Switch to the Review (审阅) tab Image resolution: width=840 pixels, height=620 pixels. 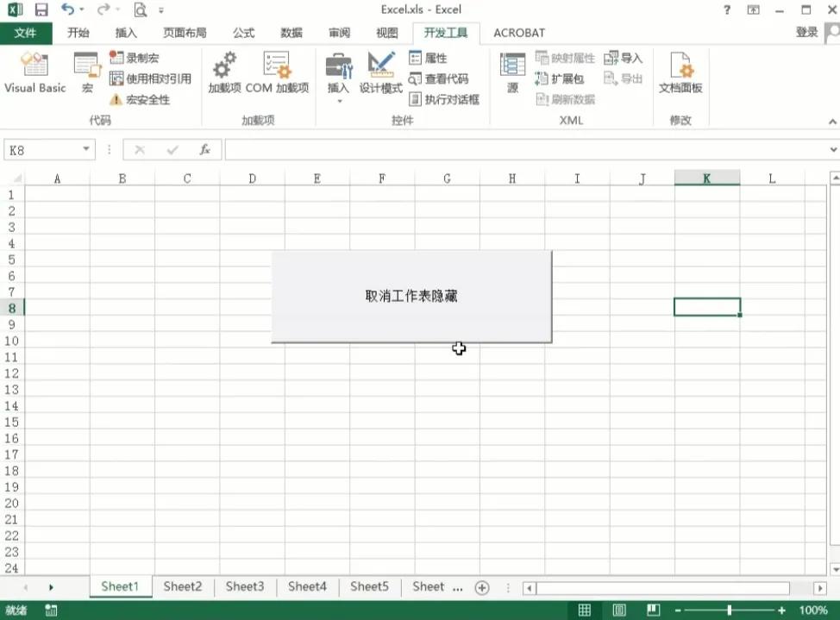pos(340,34)
